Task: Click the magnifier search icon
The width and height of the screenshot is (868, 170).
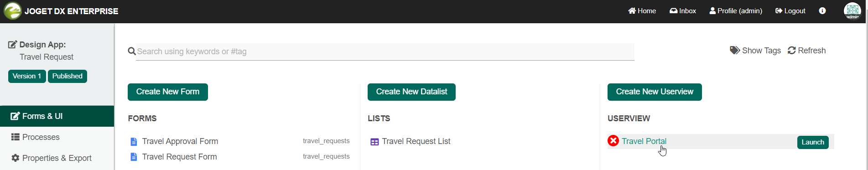Action: click(x=132, y=51)
